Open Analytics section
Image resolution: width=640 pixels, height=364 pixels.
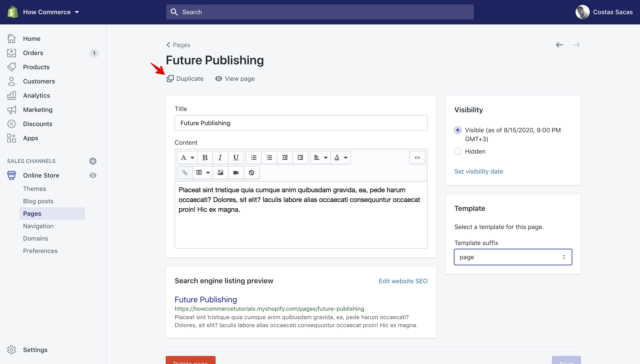click(36, 95)
